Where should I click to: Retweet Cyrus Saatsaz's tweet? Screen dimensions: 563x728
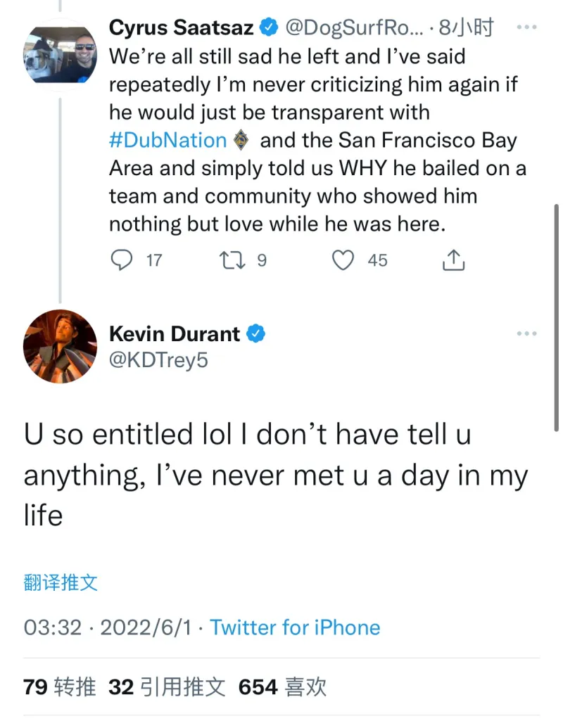(x=230, y=261)
